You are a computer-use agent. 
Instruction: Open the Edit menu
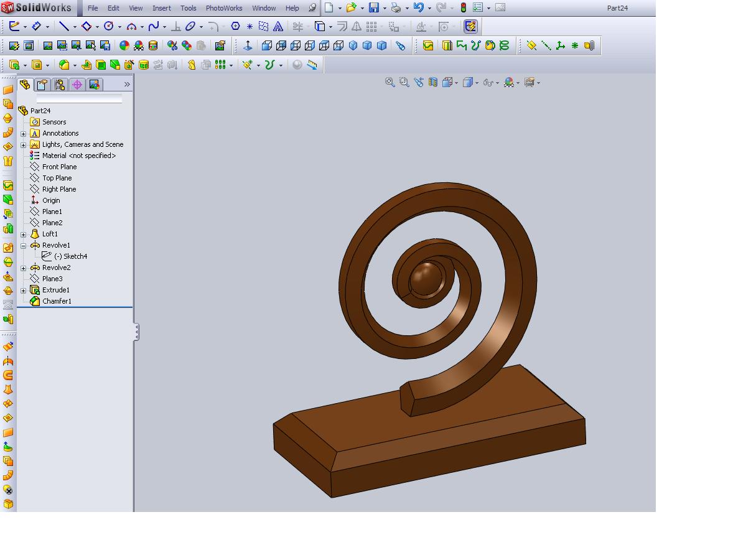[x=113, y=8]
